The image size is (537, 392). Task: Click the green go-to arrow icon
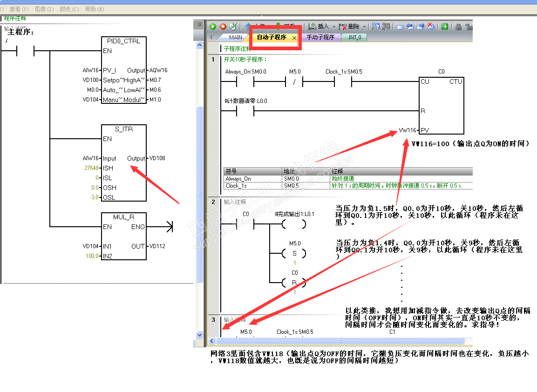[444, 27]
